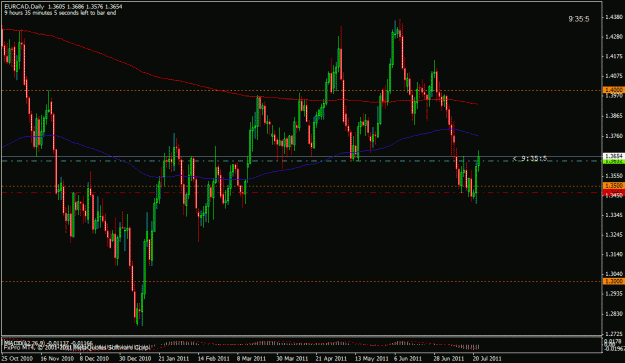625x363 pixels.
Task: Click the 1.3140 price axis label
Action: click(x=614, y=254)
